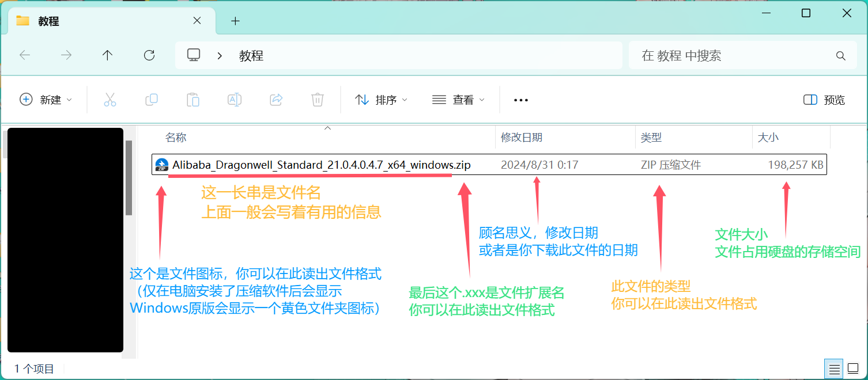The image size is (868, 380).
Task: Sort files by 大小 column header
Action: tap(768, 138)
